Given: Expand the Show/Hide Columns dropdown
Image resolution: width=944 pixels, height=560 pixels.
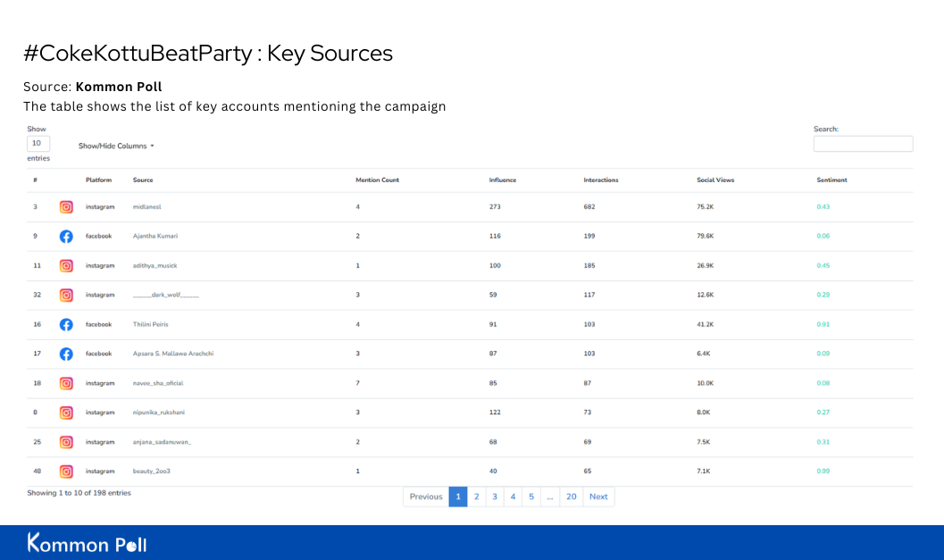Looking at the screenshot, I should pos(116,146).
